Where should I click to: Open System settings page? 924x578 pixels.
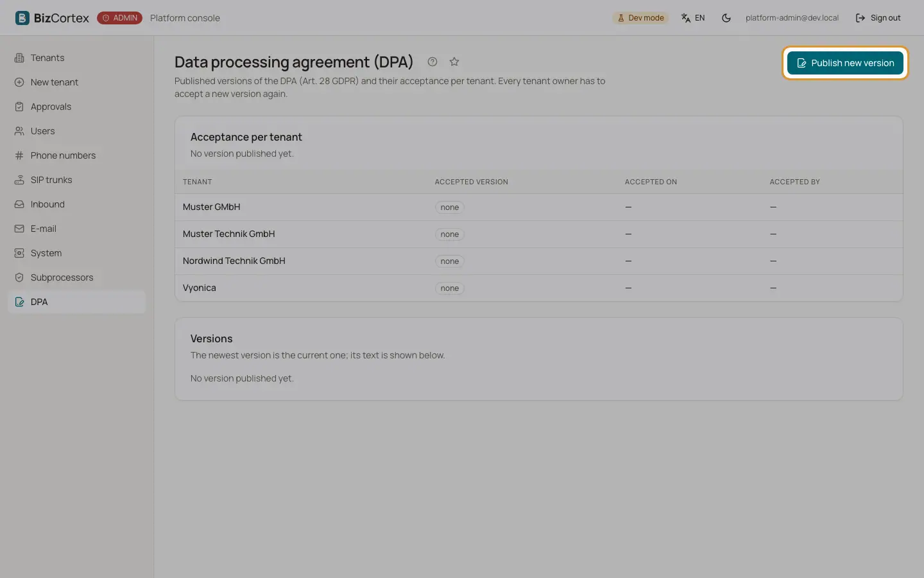tap(77, 253)
